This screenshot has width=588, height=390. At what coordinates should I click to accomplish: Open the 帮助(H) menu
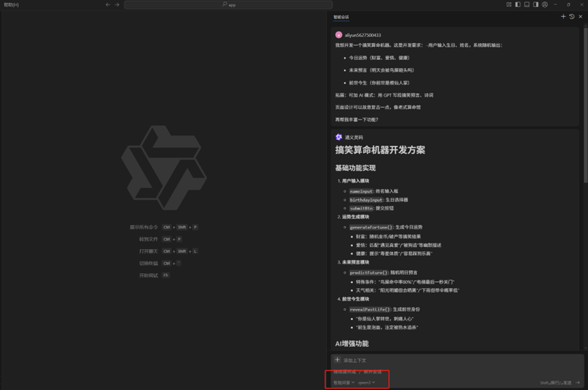(12, 5)
